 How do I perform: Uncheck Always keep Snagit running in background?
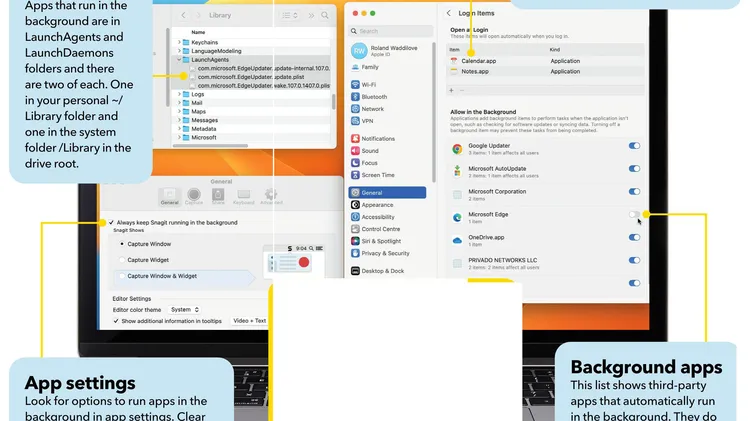coord(111,222)
